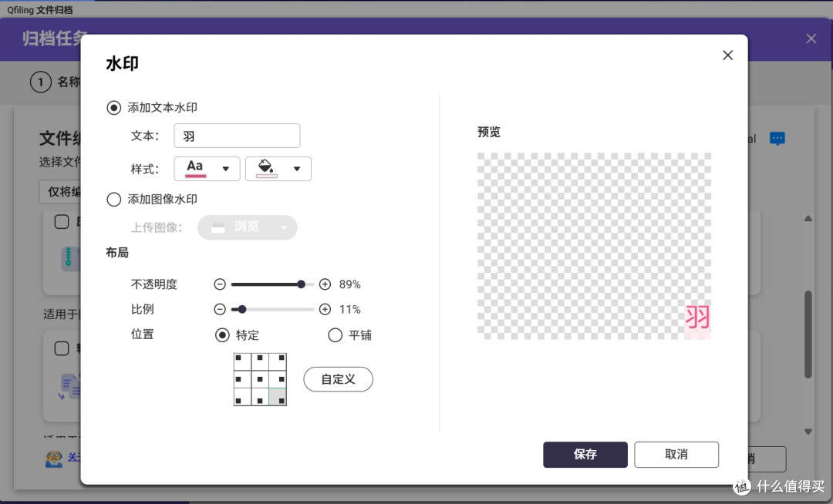Click the blue chat feedback icon
This screenshot has width=833, height=504.
coord(777,139)
